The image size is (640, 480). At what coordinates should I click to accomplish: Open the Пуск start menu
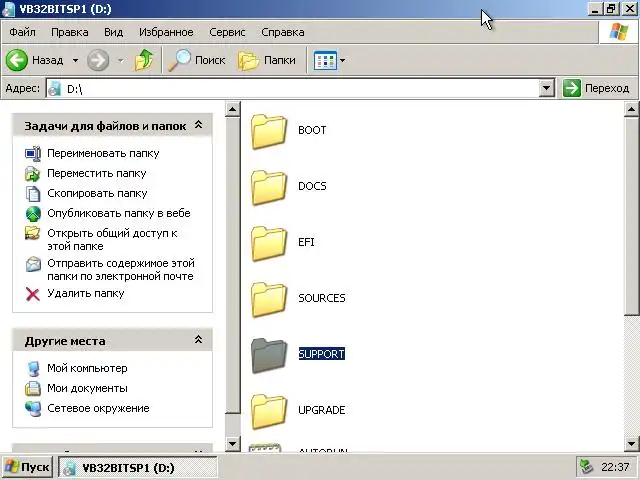pos(27,467)
